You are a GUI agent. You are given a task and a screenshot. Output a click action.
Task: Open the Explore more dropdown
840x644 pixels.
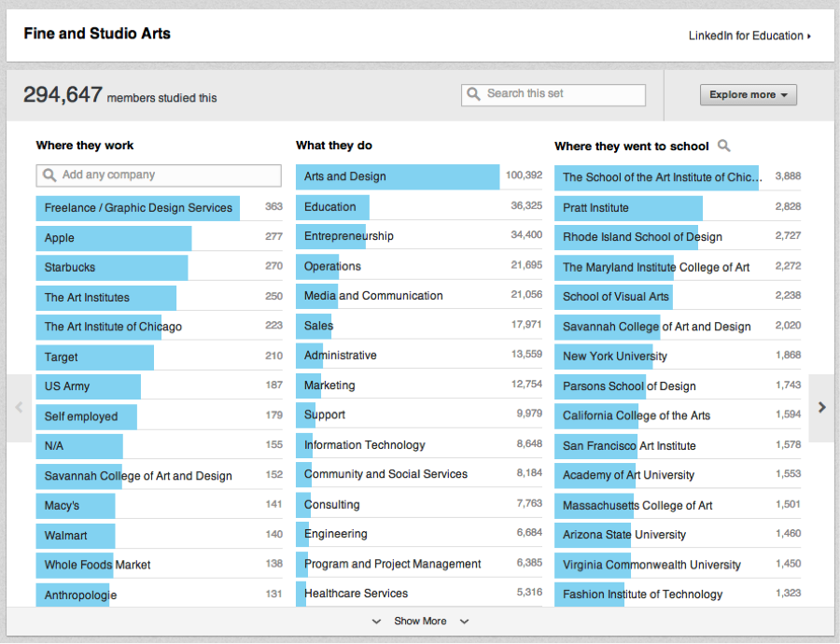point(749,94)
